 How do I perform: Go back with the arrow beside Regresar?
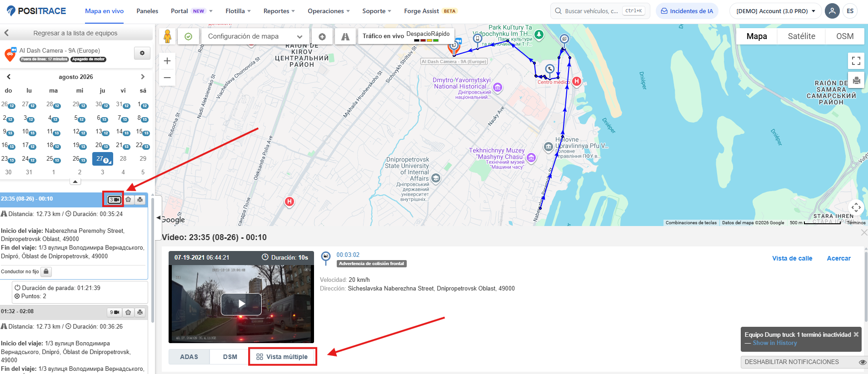pos(7,33)
